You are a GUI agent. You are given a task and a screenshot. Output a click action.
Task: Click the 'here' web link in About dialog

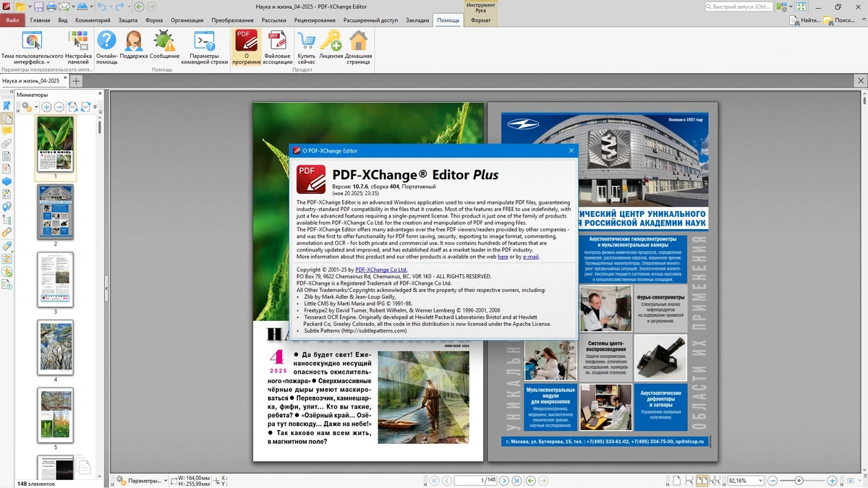point(503,257)
